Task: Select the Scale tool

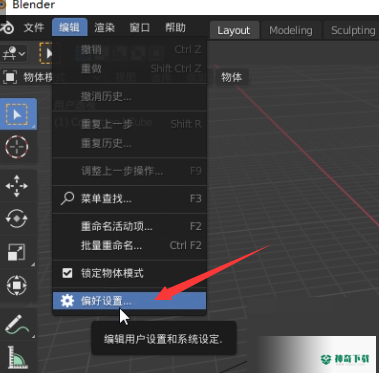Action: point(17,252)
